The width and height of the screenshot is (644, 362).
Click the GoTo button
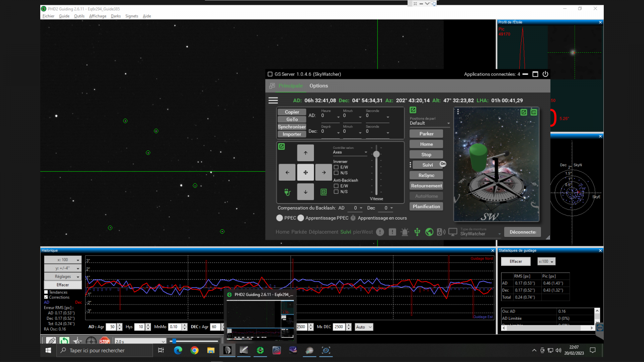[x=292, y=119]
